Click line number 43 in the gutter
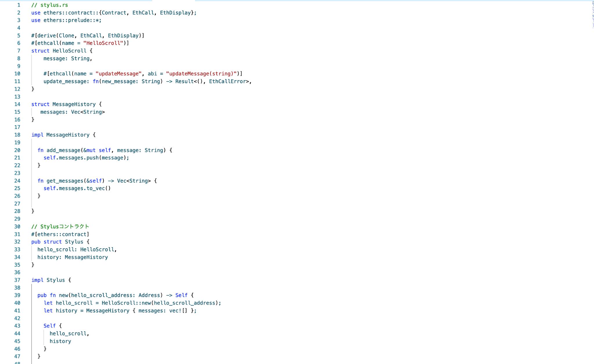The height and width of the screenshot is (364, 594). tap(17, 326)
